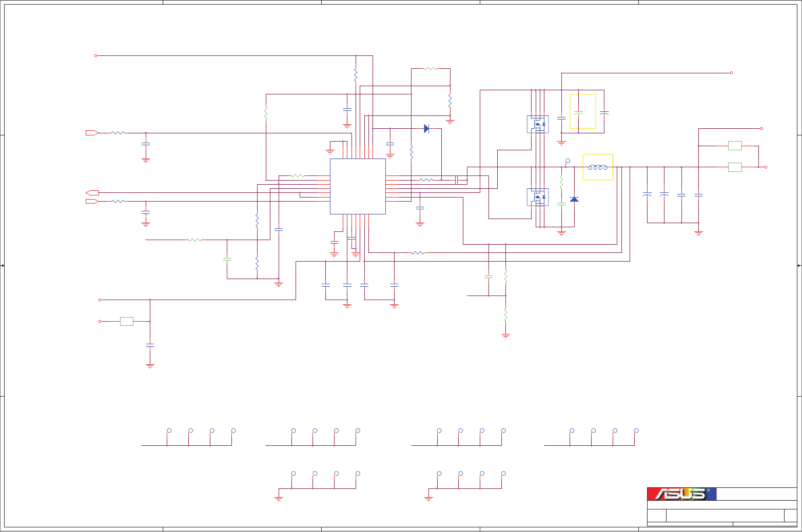The width and height of the screenshot is (802, 532).
Task: Click the topmost input port symbol on the left
Action: click(92, 133)
